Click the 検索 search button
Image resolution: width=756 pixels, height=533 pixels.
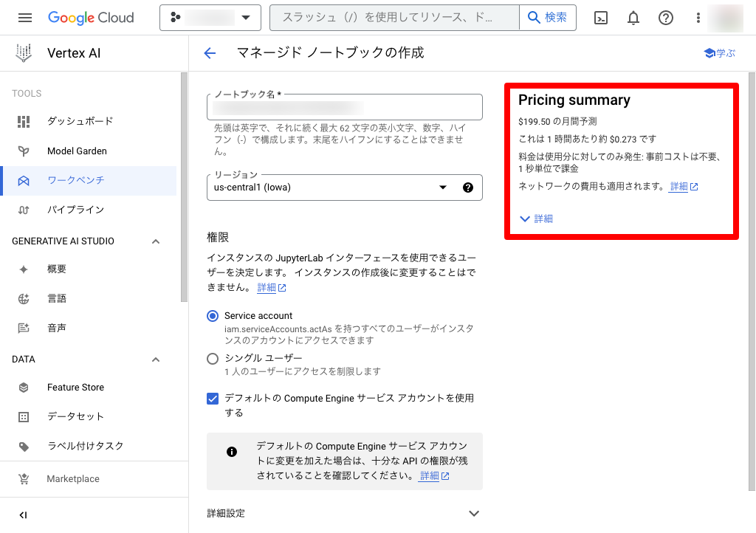coord(548,18)
